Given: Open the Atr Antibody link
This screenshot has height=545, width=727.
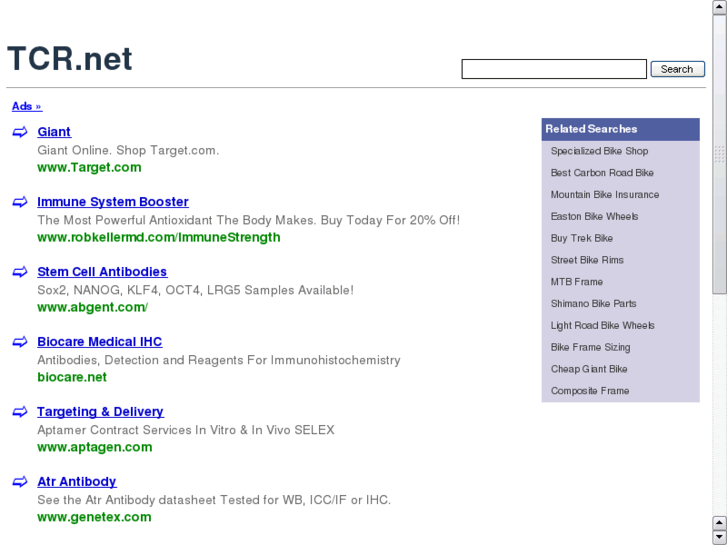Looking at the screenshot, I should [x=77, y=481].
